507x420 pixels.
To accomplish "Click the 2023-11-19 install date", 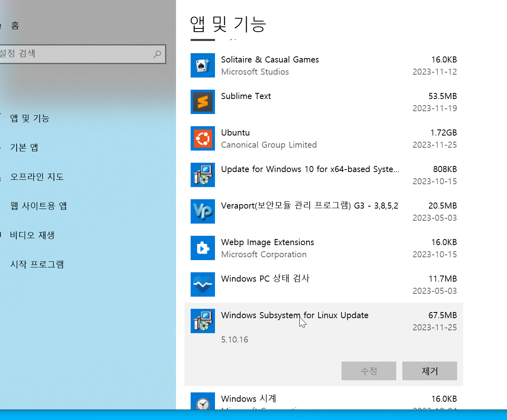I will point(435,108).
